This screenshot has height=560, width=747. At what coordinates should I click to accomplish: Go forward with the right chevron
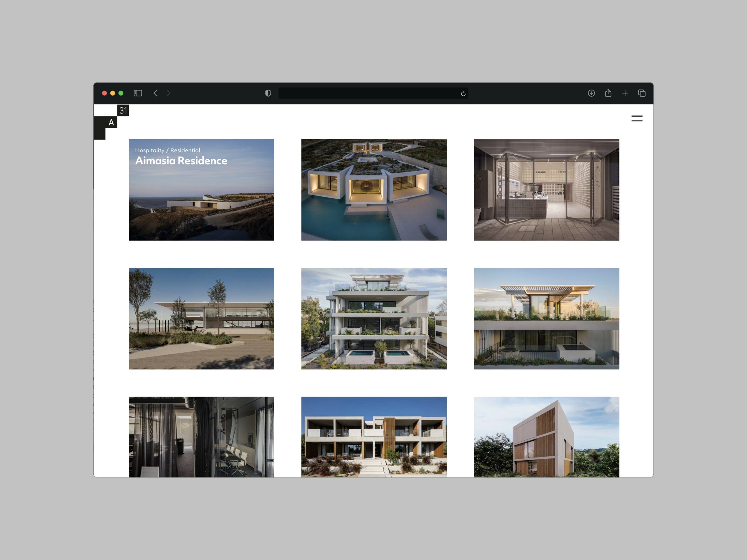click(x=169, y=93)
